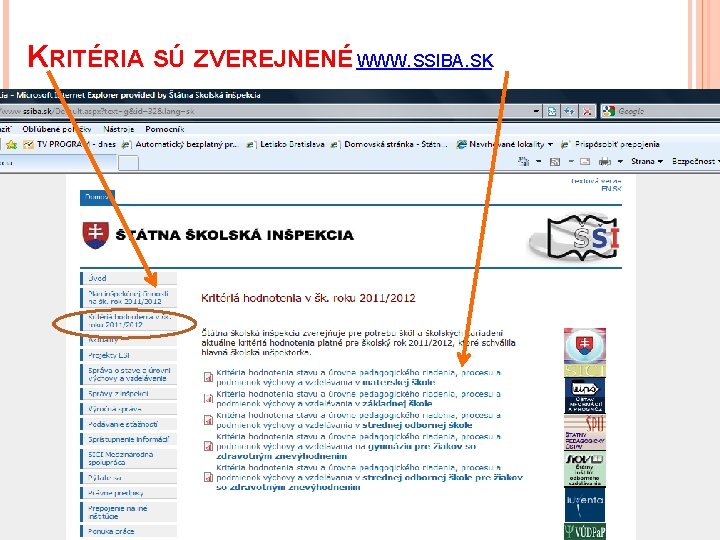Click PDF icon beside stredná odborná škola link
This screenshot has height=540, width=720.
(x=208, y=419)
